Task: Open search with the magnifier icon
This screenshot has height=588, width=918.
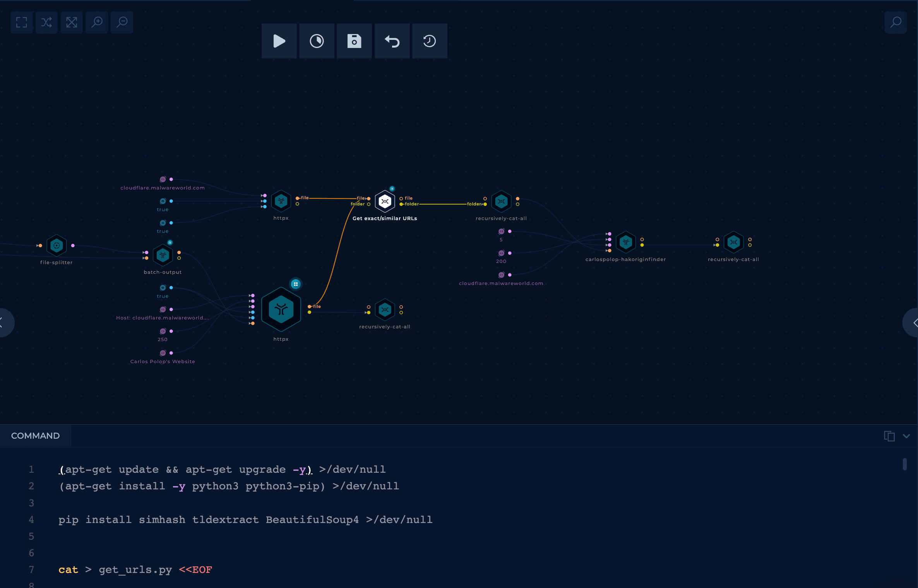Action: click(896, 22)
